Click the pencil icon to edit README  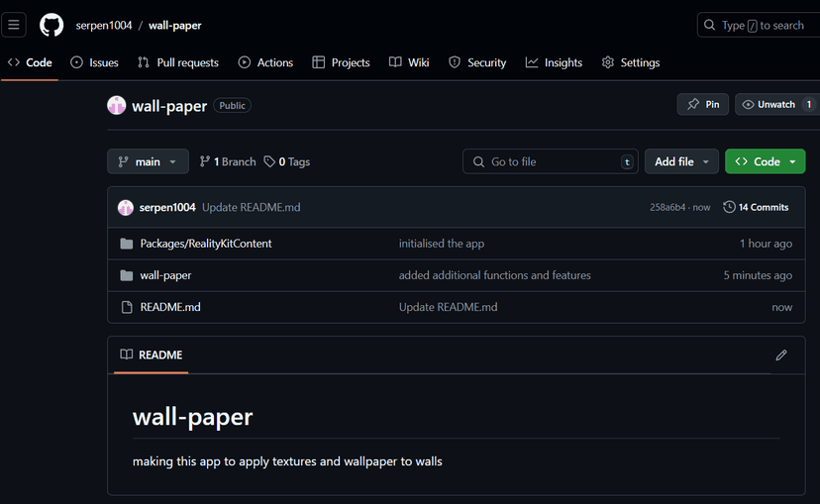click(781, 354)
